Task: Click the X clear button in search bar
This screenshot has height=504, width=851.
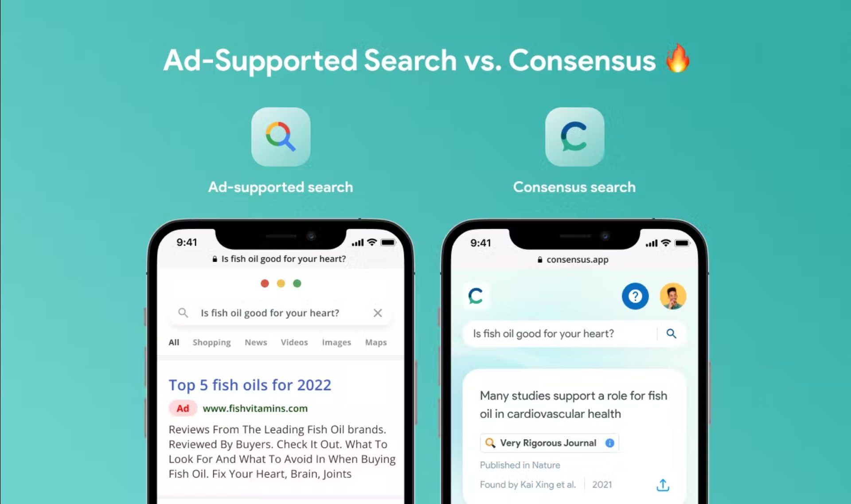Action: [x=378, y=313]
